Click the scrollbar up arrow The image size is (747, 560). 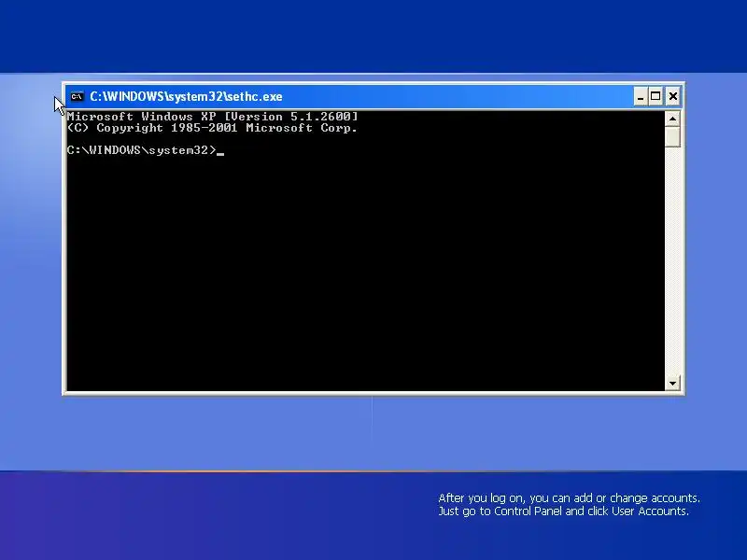click(x=672, y=119)
